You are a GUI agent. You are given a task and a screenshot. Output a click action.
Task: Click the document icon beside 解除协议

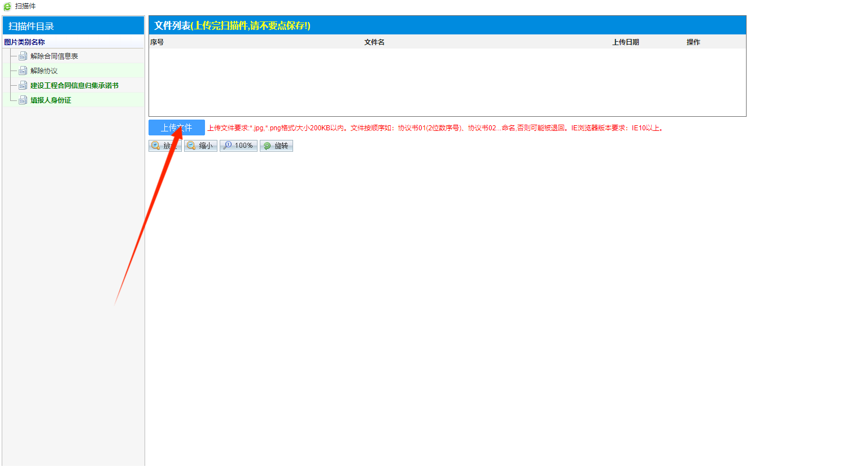tap(23, 71)
